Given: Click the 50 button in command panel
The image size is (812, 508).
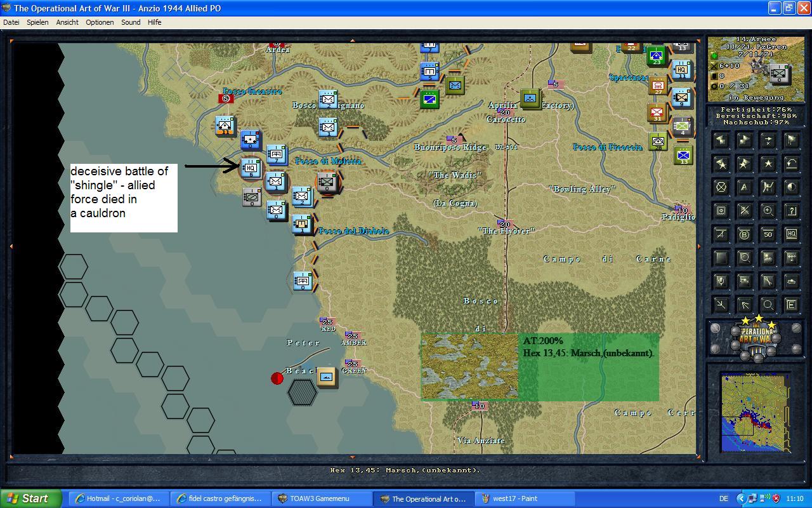Looking at the screenshot, I should coord(768,234).
